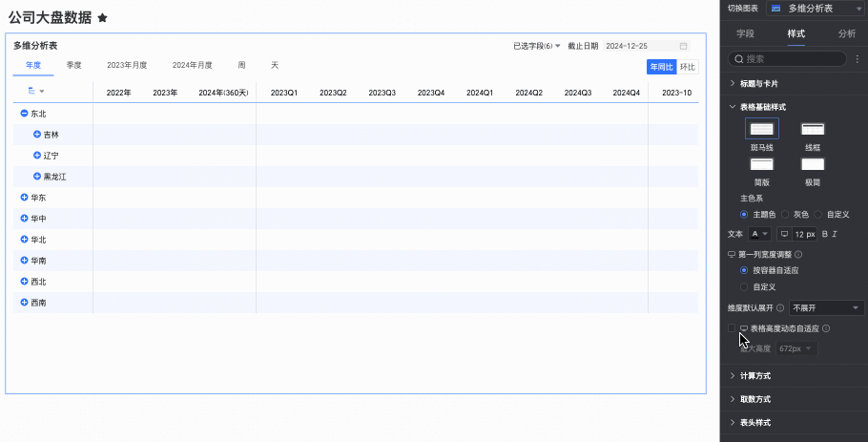Open the 维度默认展开 dropdown

[826, 308]
